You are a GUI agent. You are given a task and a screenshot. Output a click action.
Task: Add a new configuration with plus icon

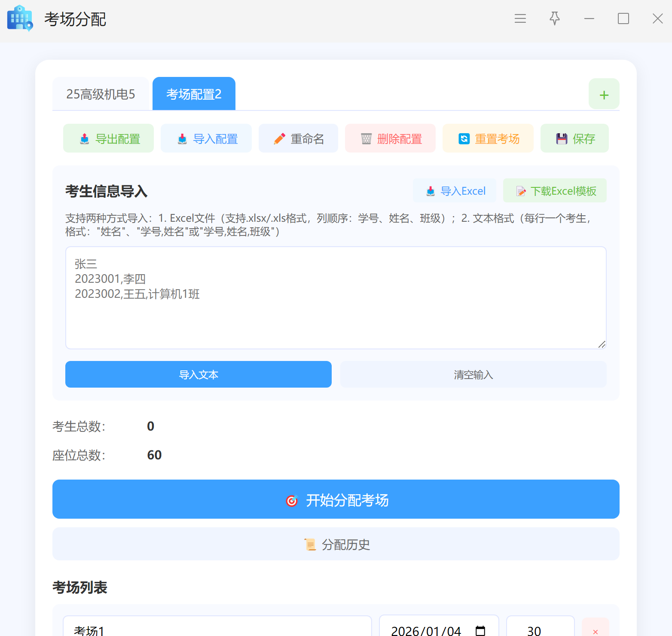coord(604,95)
